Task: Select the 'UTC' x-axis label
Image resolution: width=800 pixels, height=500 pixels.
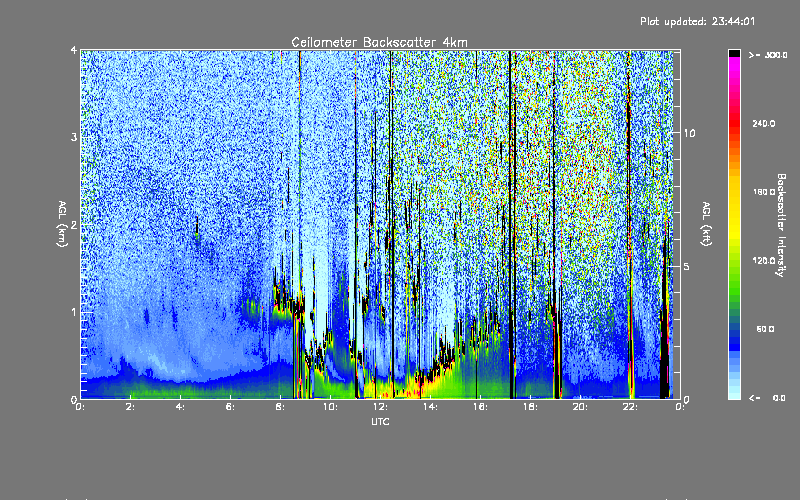Action: point(380,421)
